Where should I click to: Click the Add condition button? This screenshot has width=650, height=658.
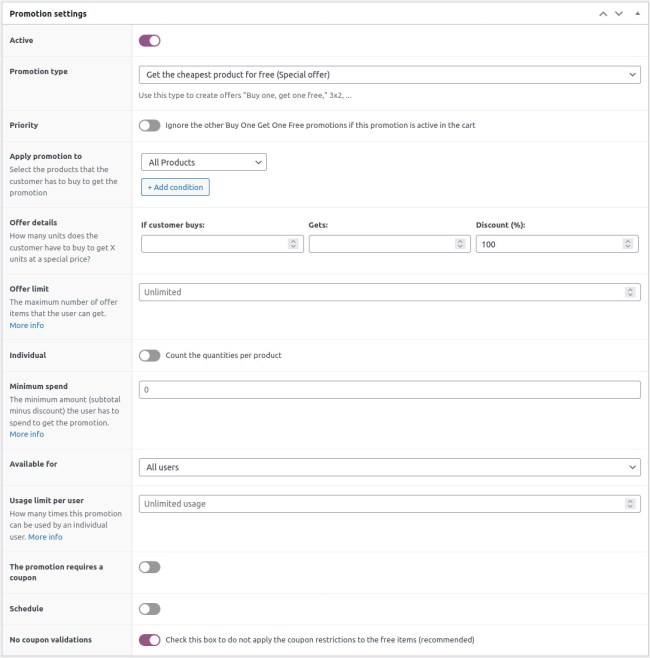click(x=175, y=187)
